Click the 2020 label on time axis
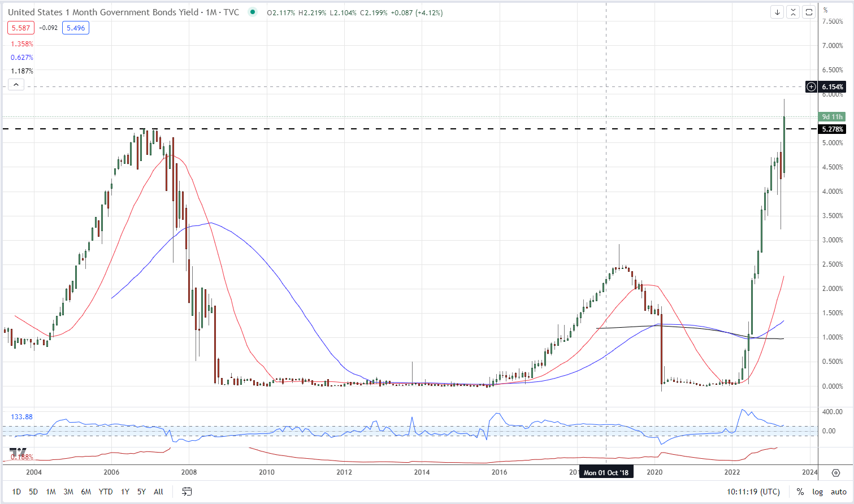The width and height of the screenshot is (854, 504). (x=654, y=472)
